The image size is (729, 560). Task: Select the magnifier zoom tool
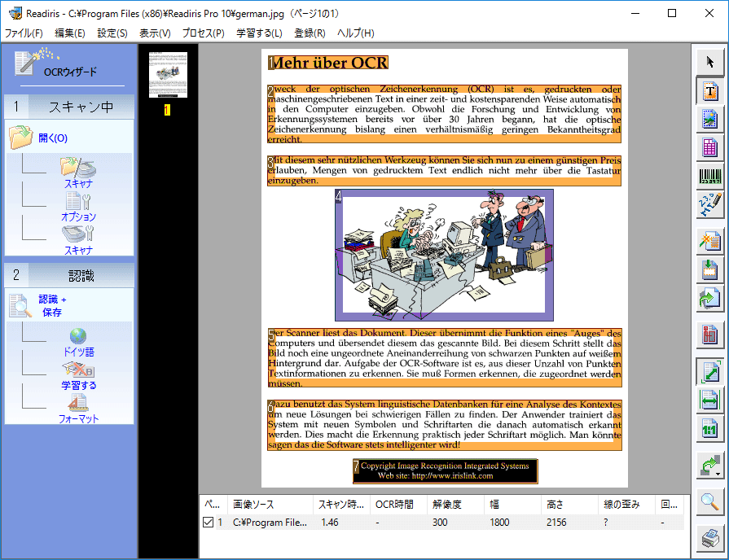[709, 502]
